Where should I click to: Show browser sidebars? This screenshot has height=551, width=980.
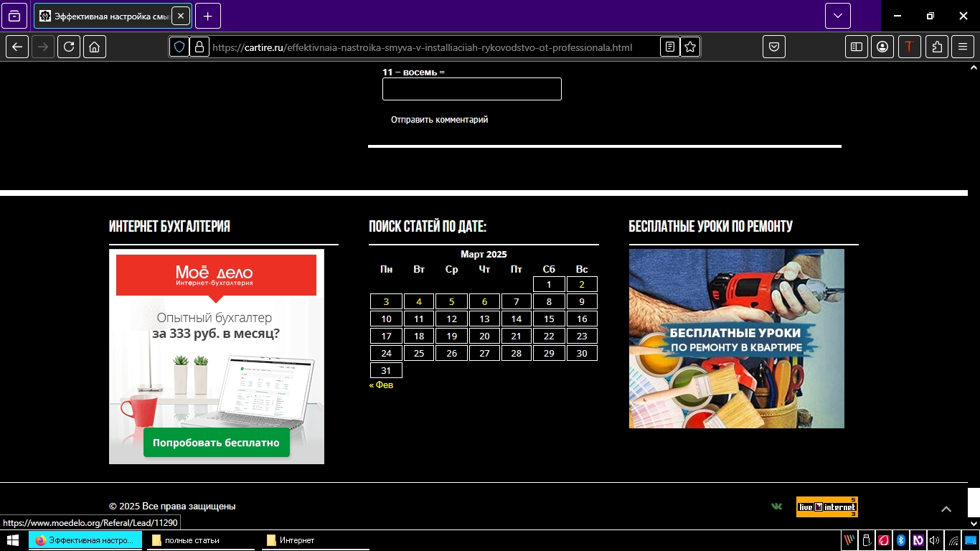(x=857, y=47)
